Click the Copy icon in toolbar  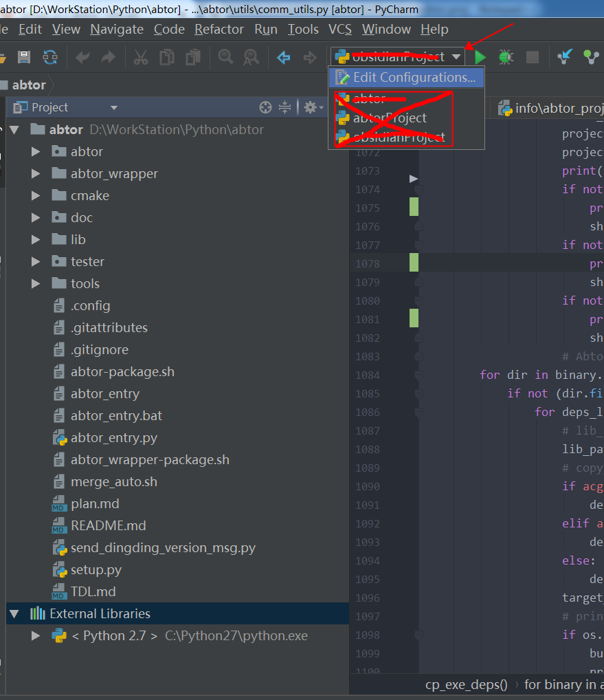167,57
